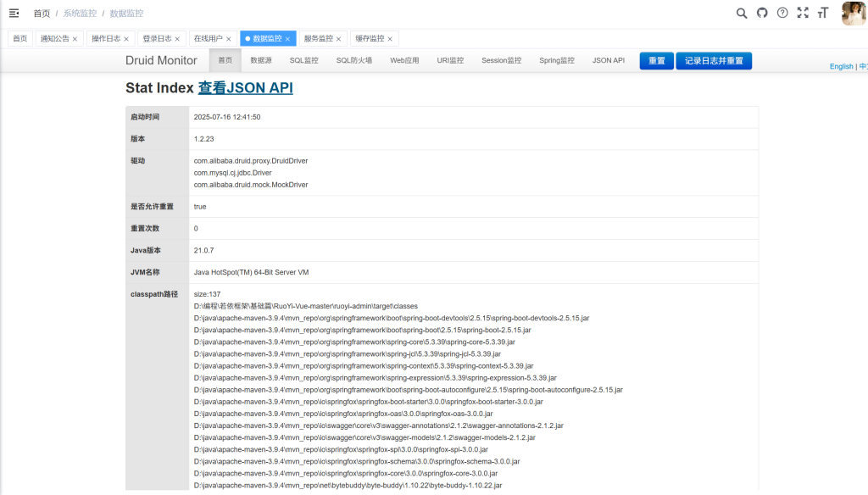868x495 pixels.
Task: Open the 数据源 Druid menu item
Action: pos(260,61)
